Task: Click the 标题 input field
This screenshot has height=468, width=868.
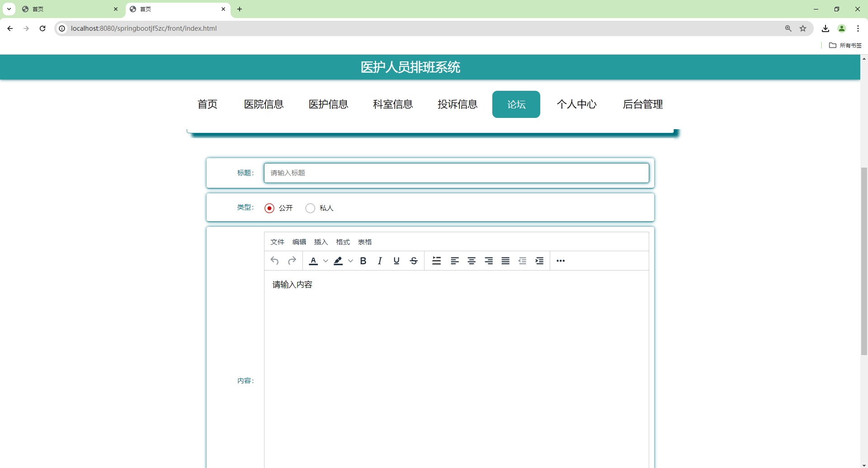Action: 457,173
